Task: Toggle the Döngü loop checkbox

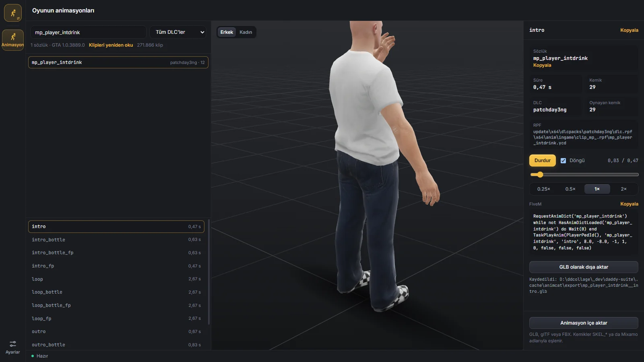Action: click(563, 160)
